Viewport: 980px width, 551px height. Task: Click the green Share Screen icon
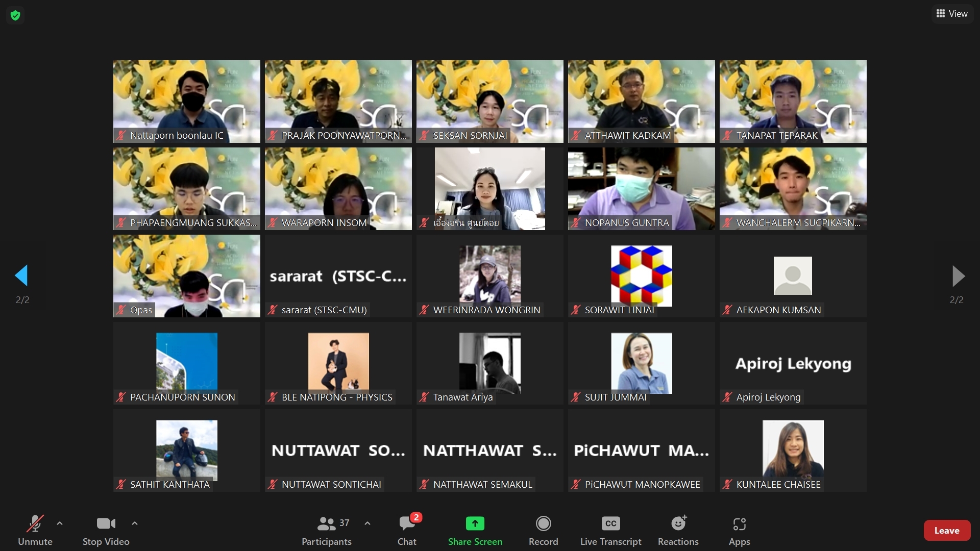[x=475, y=524]
